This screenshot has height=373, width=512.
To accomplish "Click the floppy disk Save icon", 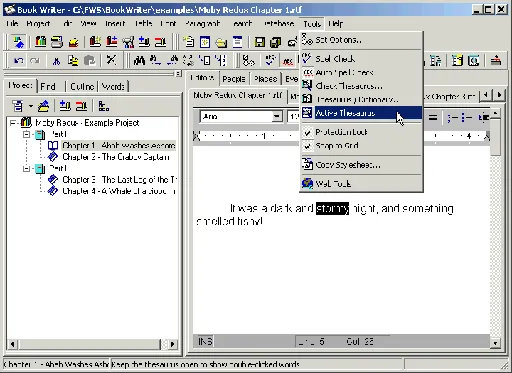I will click(x=260, y=42).
